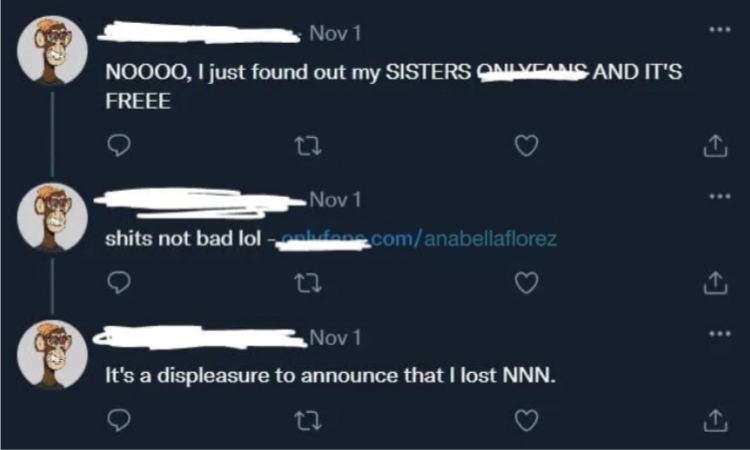Screen dimensions: 750x450
Task: Open more options on third tweet
Action: 720,333
